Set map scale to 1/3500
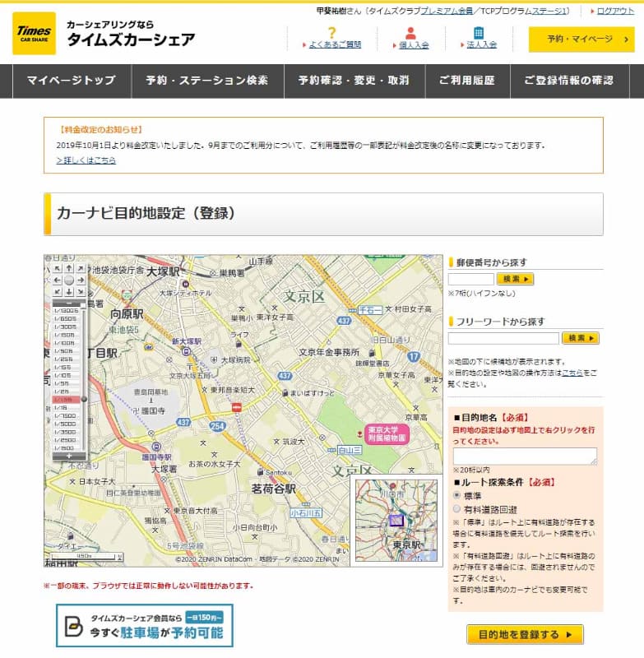 [66, 432]
